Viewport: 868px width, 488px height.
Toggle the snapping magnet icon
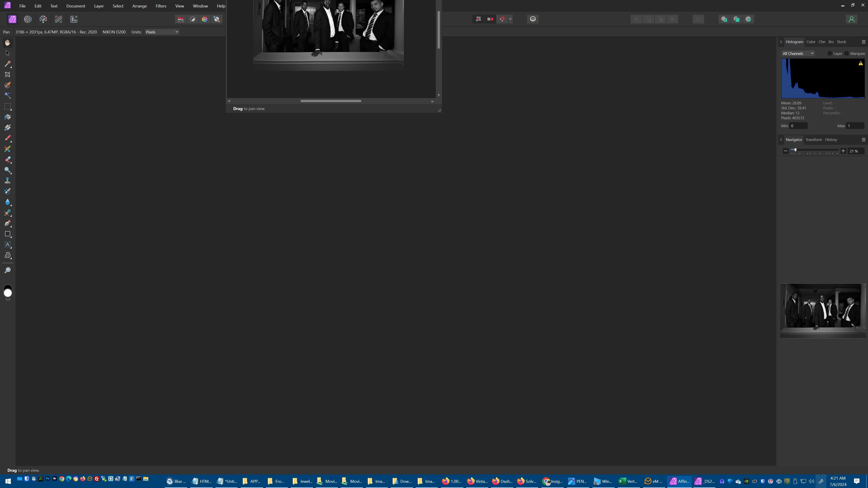point(502,19)
